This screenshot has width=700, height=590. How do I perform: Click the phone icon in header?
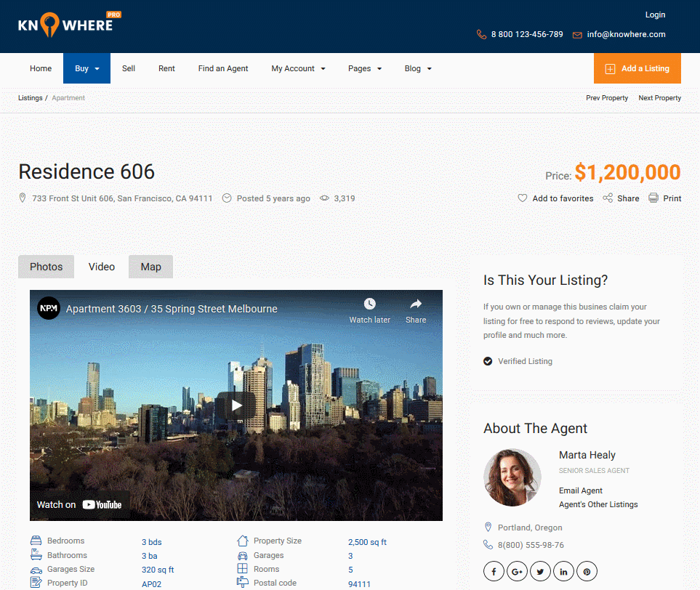click(x=481, y=34)
